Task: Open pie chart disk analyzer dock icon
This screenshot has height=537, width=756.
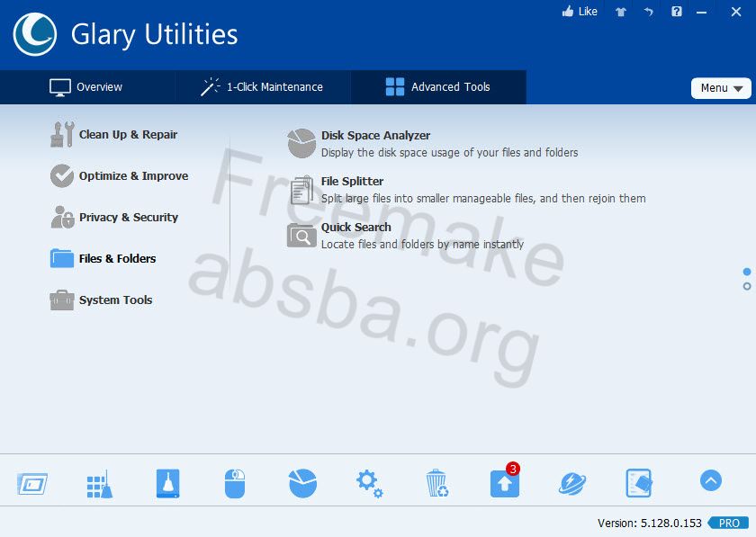Action: tap(302, 483)
